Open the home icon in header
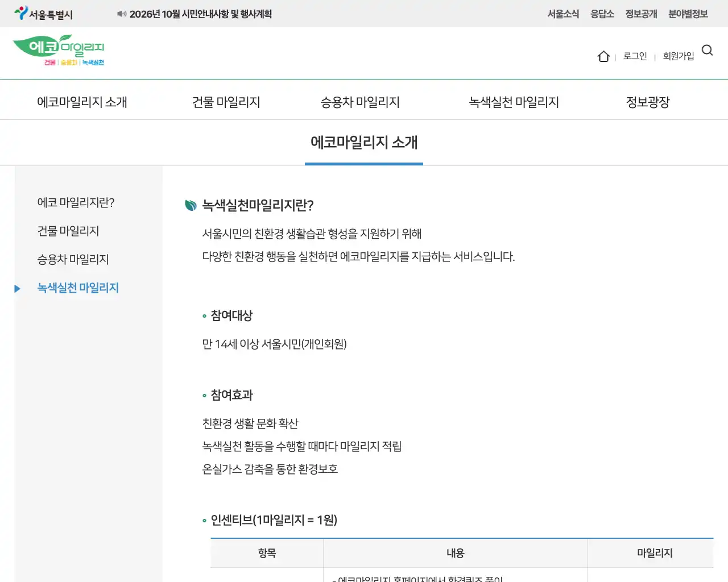This screenshot has height=582, width=728. 603,56
